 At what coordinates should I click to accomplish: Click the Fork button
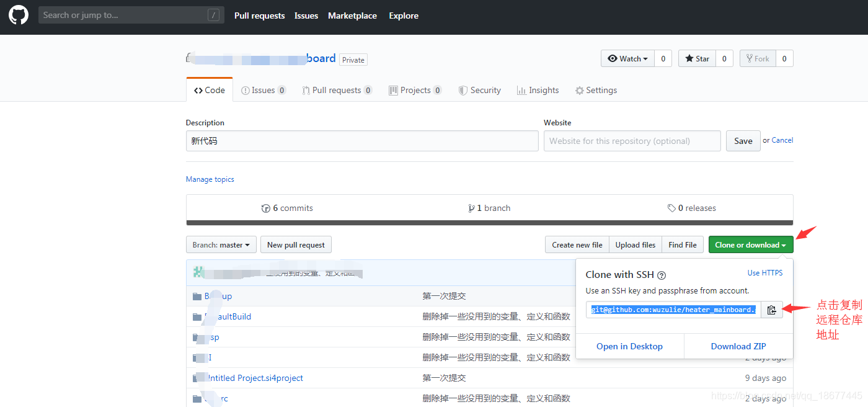tap(758, 58)
